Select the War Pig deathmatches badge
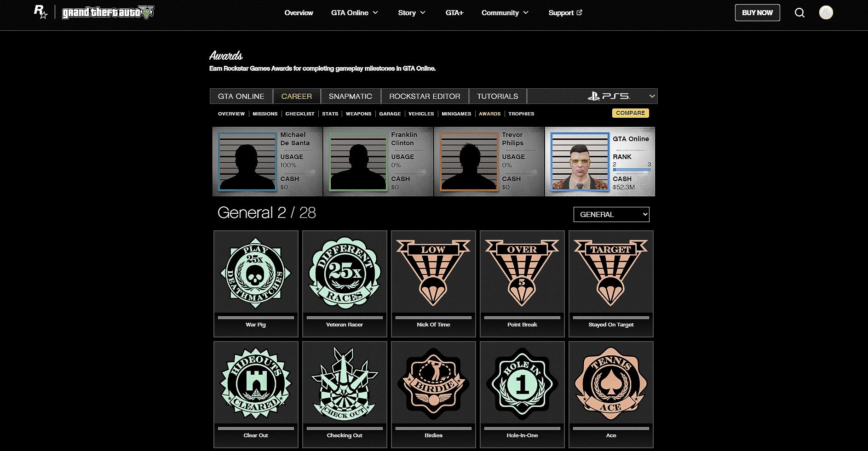This screenshot has width=868, height=451. 256,273
